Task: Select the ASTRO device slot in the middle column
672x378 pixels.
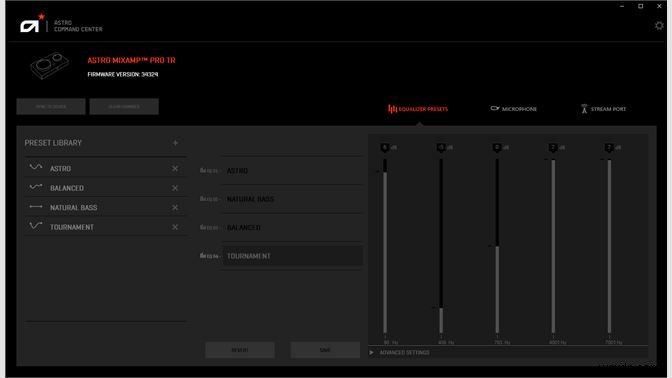Action: [x=292, y=171]
